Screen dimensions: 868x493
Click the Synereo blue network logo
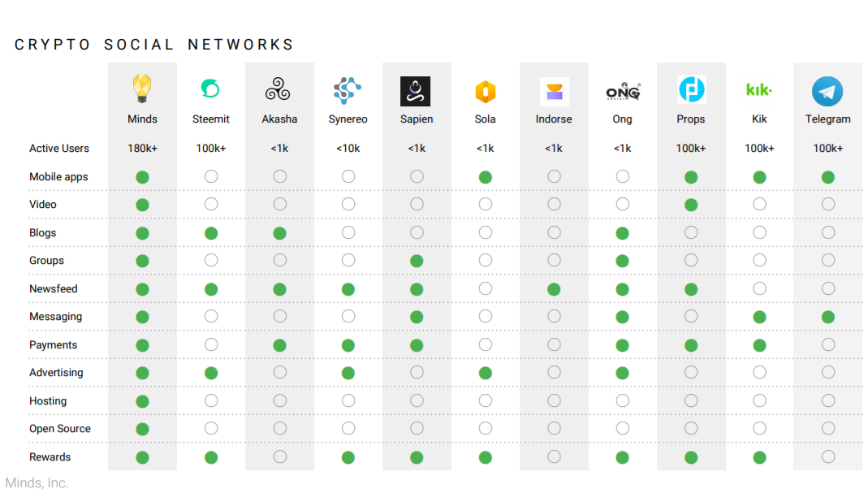click(x=347, y=90)
